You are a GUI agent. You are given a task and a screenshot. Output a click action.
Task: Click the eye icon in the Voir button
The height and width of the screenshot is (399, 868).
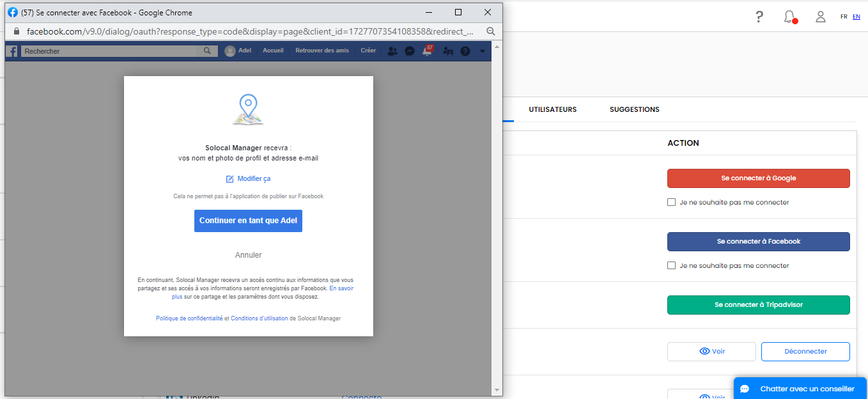tap(705, 351)
